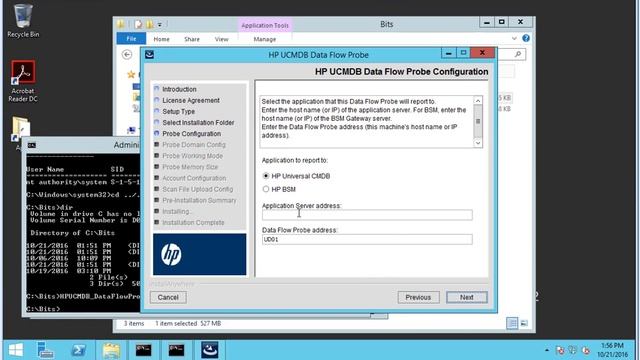Show hidden tray icons arrow
This screenshot has width=640, height=360.
click(x=547, y=350)
